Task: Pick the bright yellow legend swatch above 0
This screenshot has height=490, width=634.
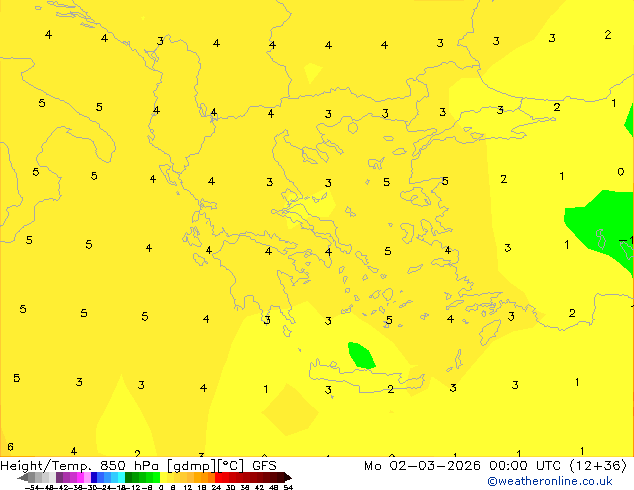Action: coord(163,477)
